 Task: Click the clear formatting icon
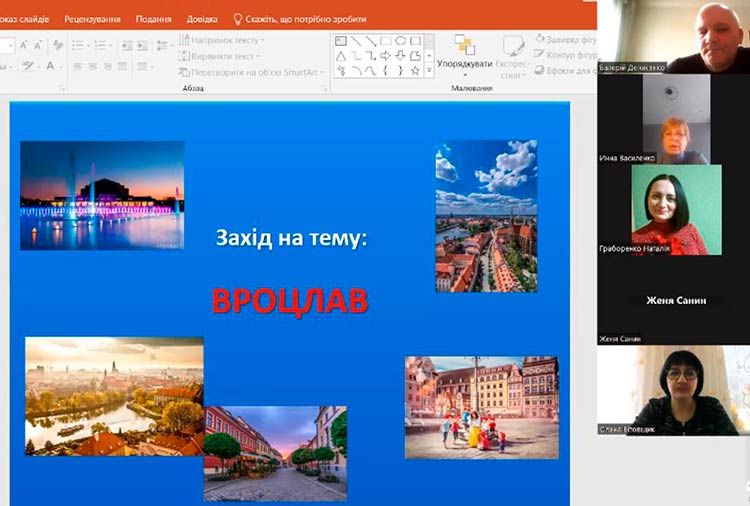[x=56, y=45]
